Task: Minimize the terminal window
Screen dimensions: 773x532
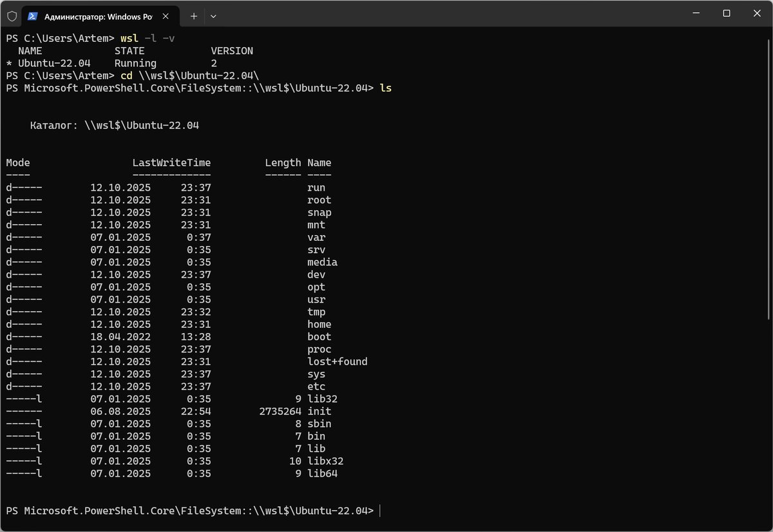Action: pyautogui.click(x=696, y=14)
